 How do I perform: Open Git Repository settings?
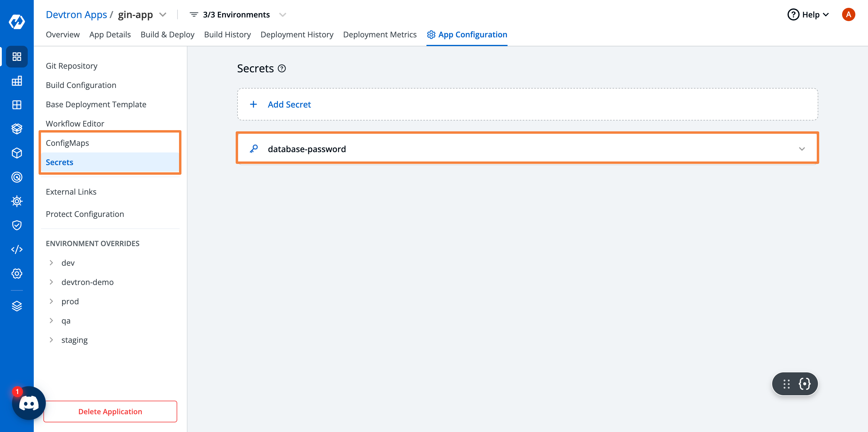(x=71, y=66)
